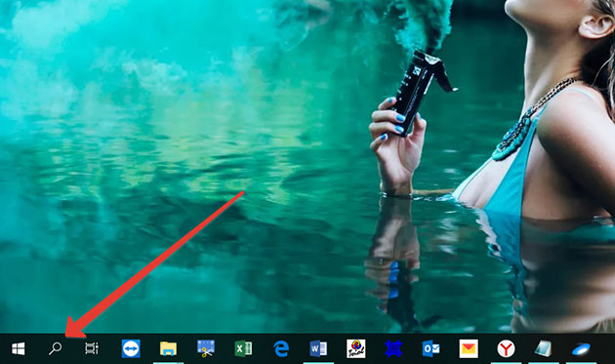
Task: Click the black smoke canister in wallpaper
Action: [x=417, y=90]
